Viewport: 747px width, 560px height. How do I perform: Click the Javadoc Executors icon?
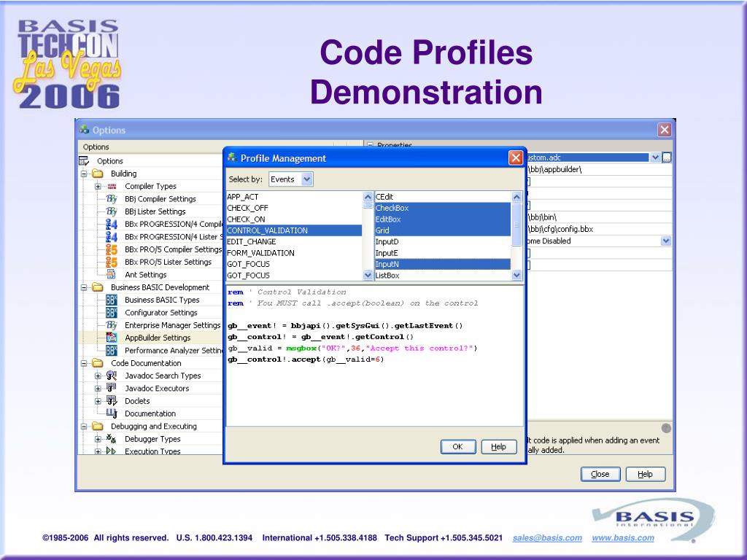112,388
